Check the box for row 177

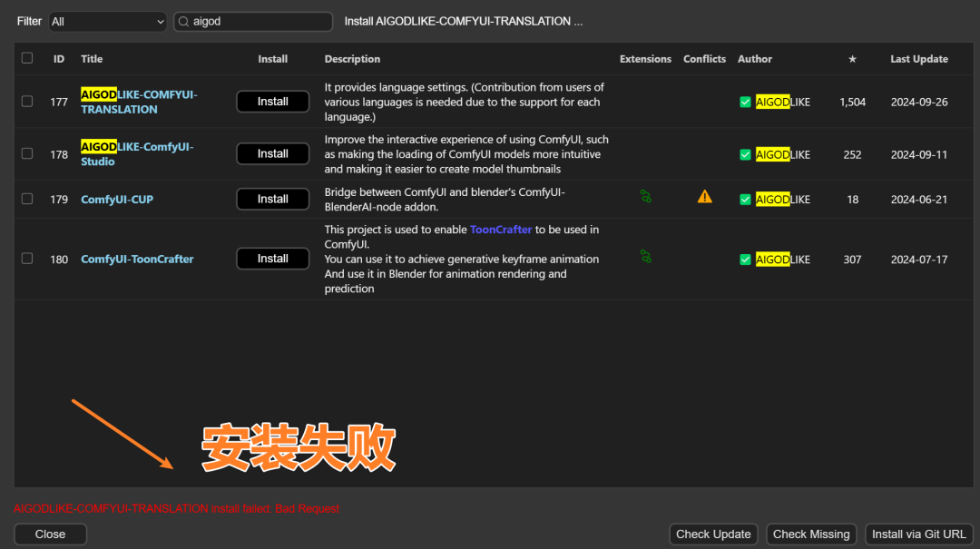tap(27, 102)
